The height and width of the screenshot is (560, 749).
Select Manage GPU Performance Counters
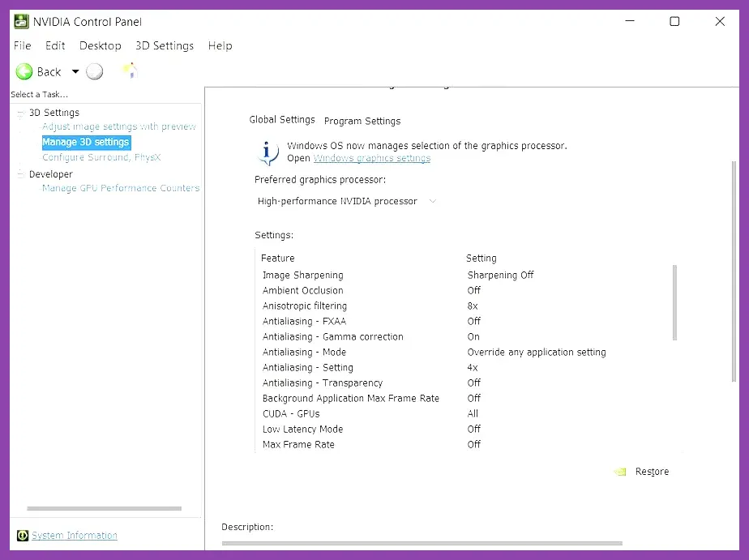point(121,188)
